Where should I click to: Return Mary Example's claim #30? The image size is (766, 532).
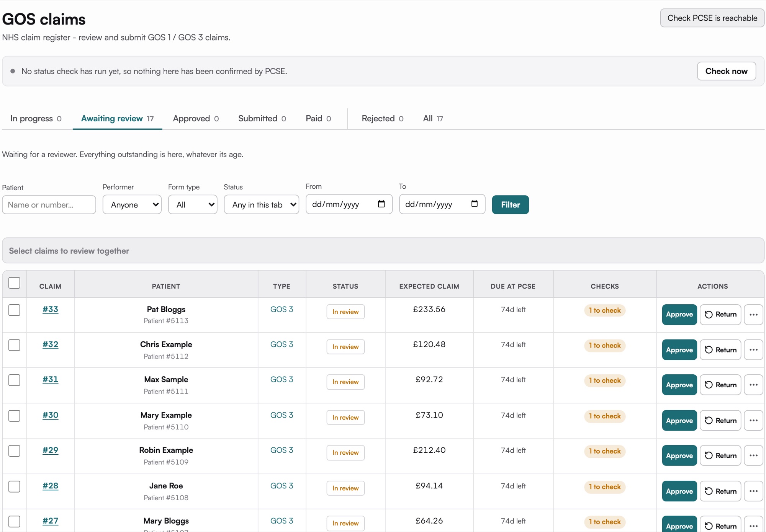(x=720, y=421)
